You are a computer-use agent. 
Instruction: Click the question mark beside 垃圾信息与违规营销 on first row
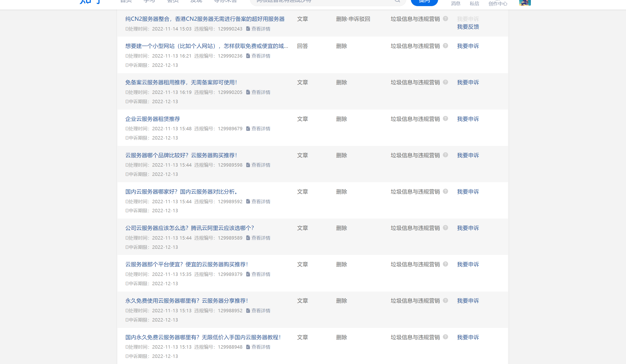[x=446, y=19]
